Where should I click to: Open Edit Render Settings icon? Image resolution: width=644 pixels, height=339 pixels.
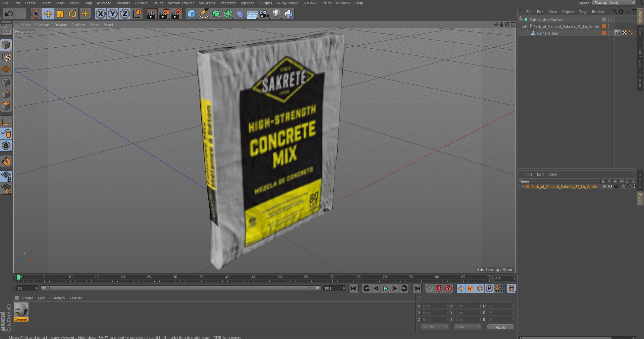176,14
